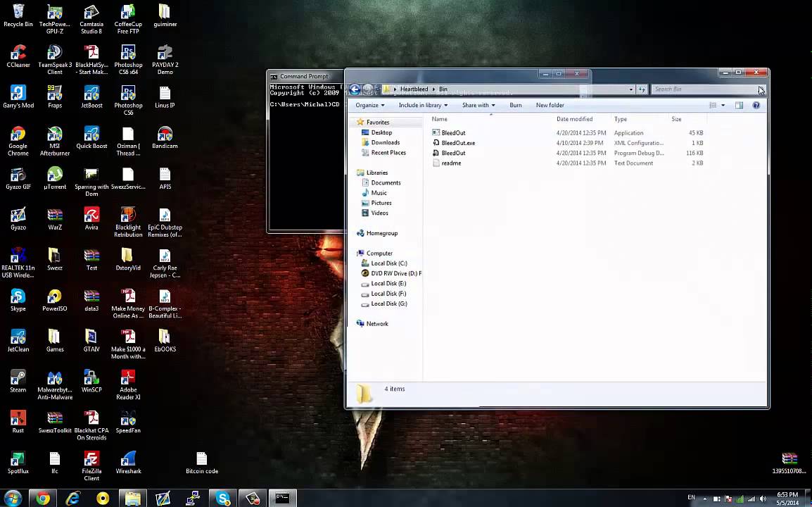Click the Burn toolbar button
Image resolution: width=812 pixels, height=507 pixels.
515,105
